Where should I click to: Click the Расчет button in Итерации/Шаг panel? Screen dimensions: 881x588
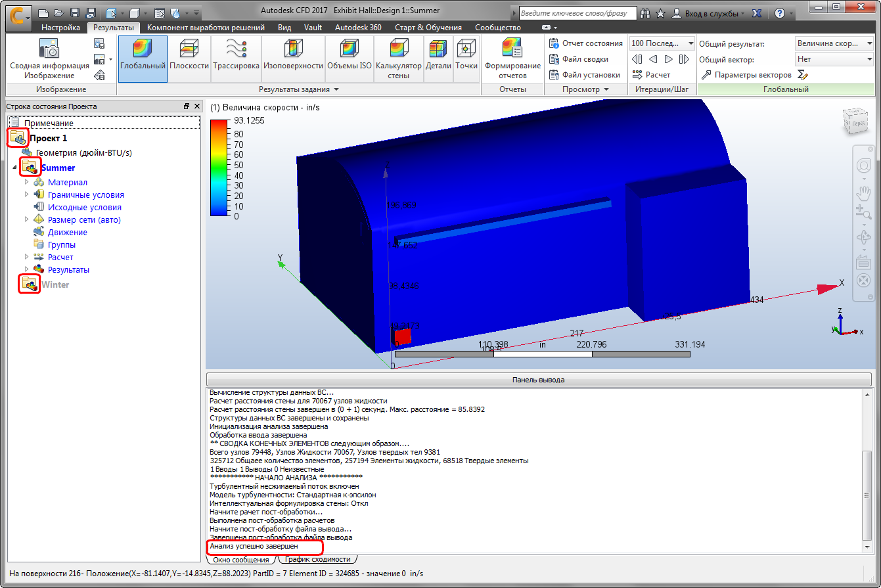coord(651,75)
